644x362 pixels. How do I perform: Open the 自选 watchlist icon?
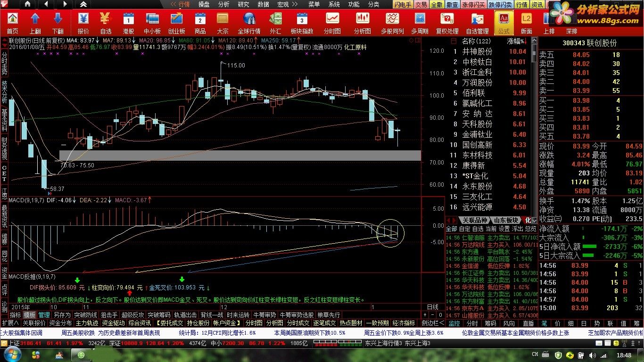tap(106, 23)
